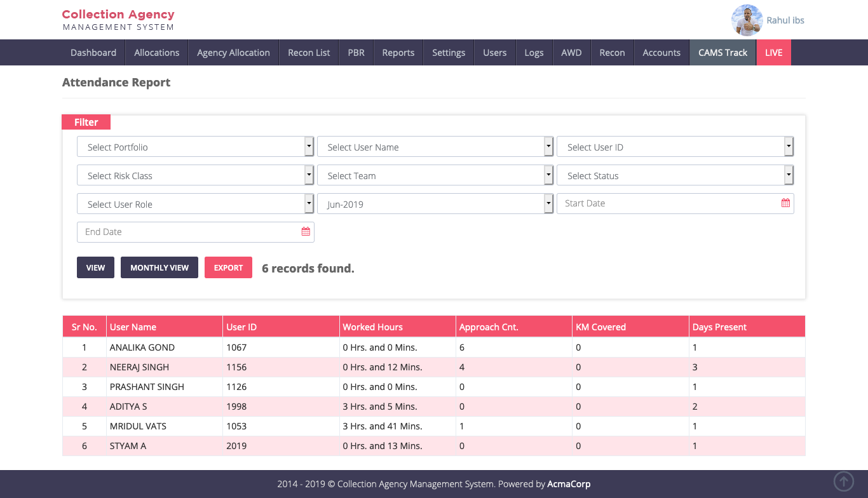Image resolution: width=868 pixels, height=498 pixels.
Task: Click into the Start Date field
Action: [x=667, y=203]
